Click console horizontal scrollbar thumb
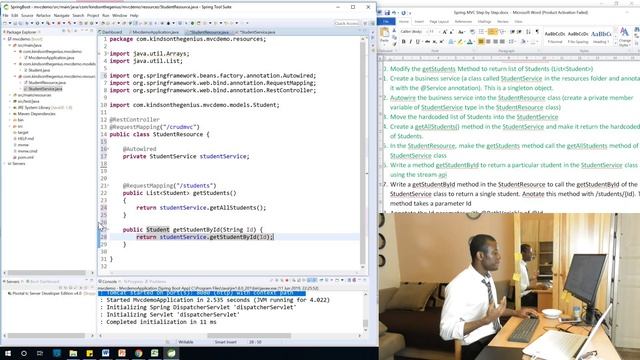Screen dimensions: 640x360 [x=249, y=336]
